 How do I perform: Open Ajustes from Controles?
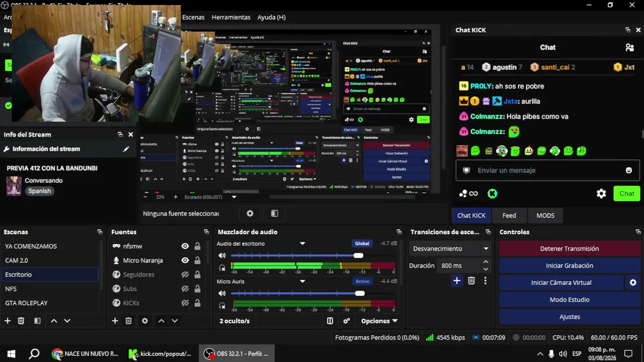click(570, 317)
